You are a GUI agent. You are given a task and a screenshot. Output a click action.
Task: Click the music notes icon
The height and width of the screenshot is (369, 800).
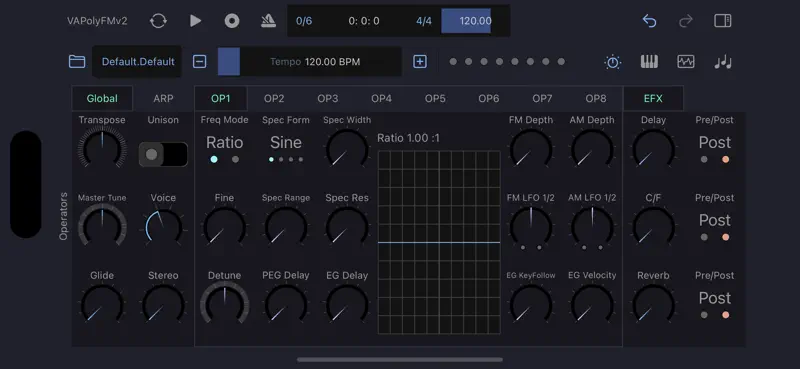click(722, 62)
